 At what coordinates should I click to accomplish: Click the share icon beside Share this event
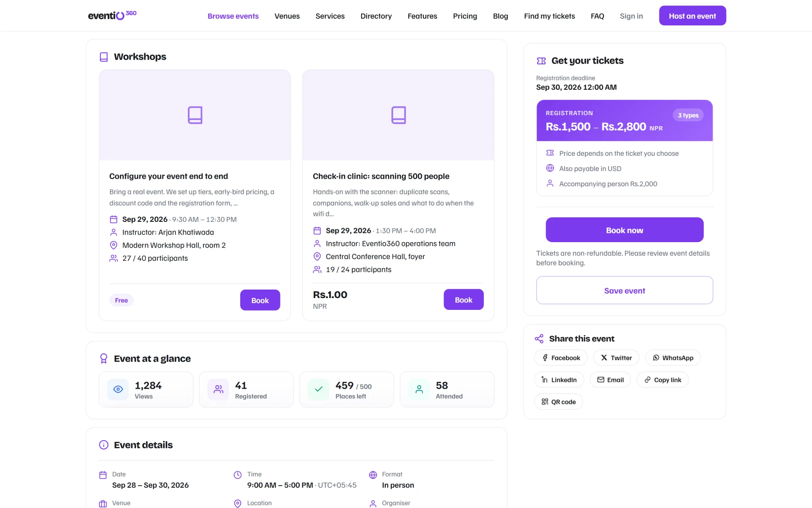(539, 339)
